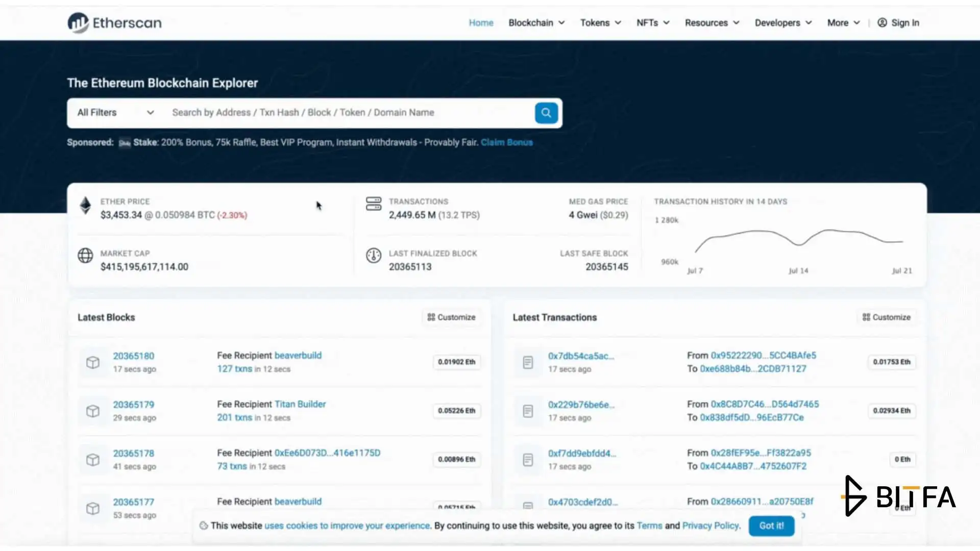The height and width of the screenshot is (551, 980).
Task: Click the 0.01902 Eth block reward badge
Action: tap(456, 362)
